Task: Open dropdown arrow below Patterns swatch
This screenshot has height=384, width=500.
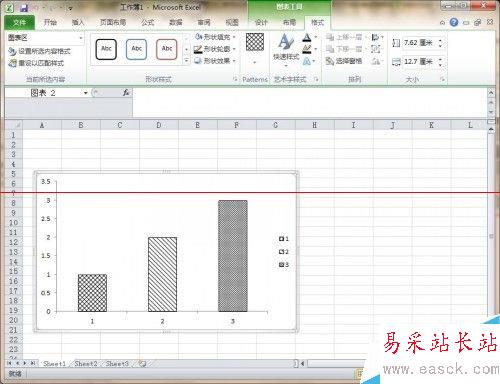Action: (x=255, y=62)
